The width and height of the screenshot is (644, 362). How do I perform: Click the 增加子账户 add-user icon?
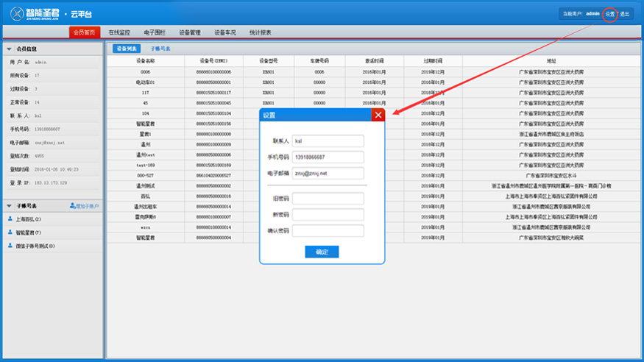click(72, 206)
